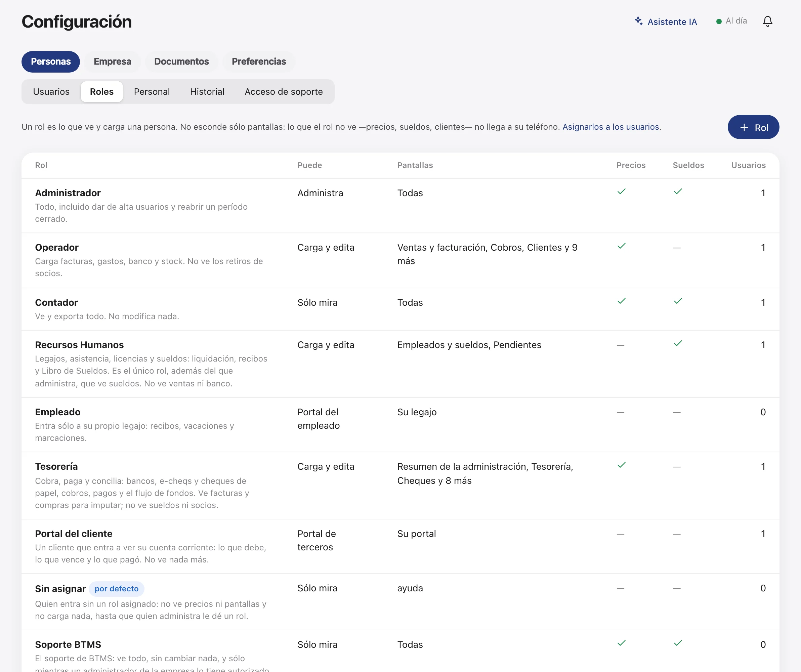Screen dimensions: 801x672
Task: Go to the Personal sub-tab
Action: click(x=152, y=92)
